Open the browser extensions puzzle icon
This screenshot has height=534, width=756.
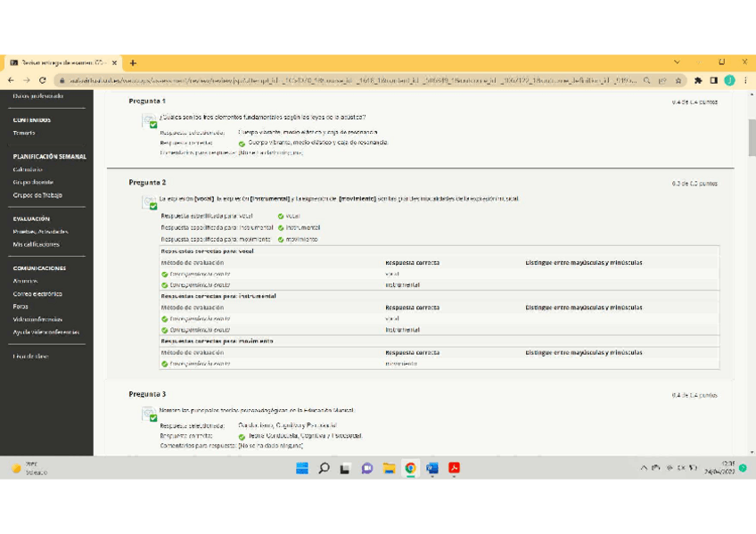point(698,80)
